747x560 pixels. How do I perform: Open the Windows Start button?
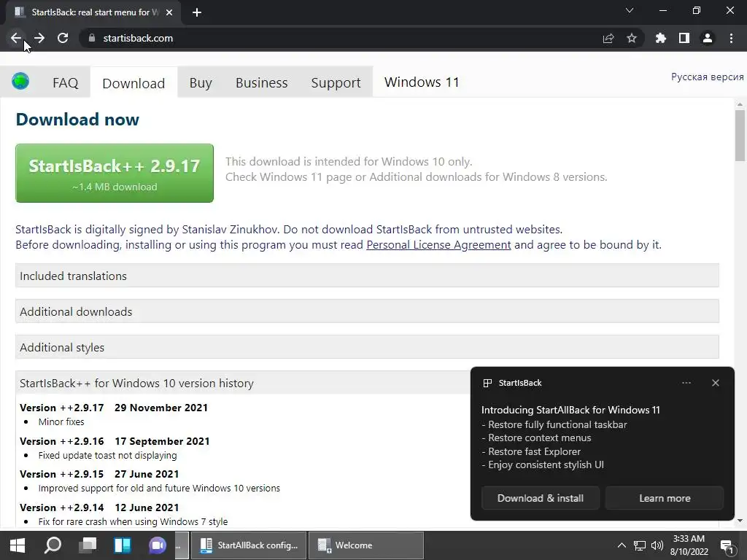click(x=18, y=545)
